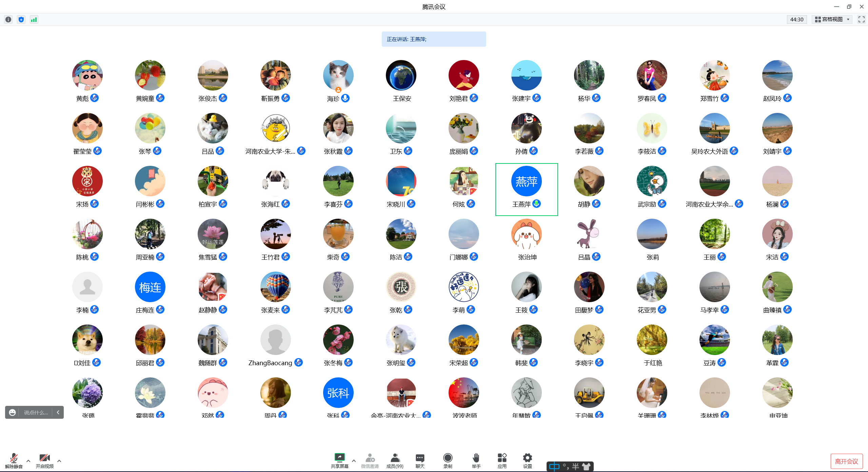Click the 说点什么 chat input box
The image size is (868, 472).
[36, 412]
